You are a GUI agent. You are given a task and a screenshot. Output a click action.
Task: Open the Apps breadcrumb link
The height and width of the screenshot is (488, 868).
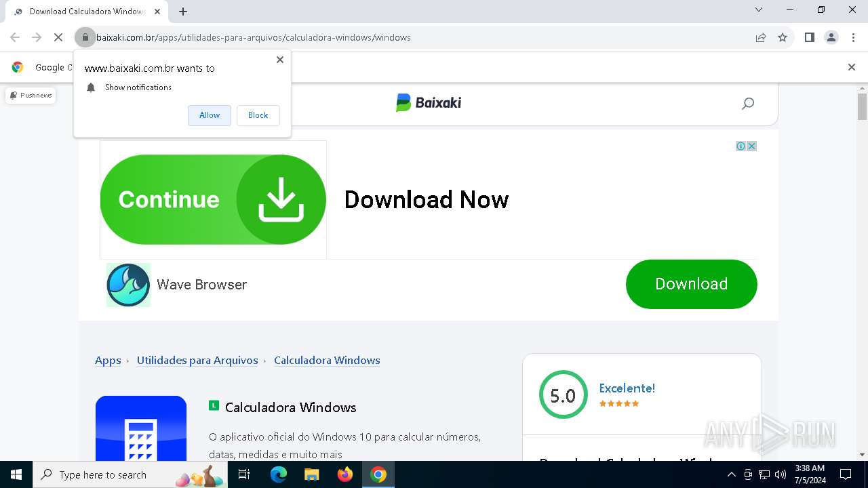coord(108,361)
